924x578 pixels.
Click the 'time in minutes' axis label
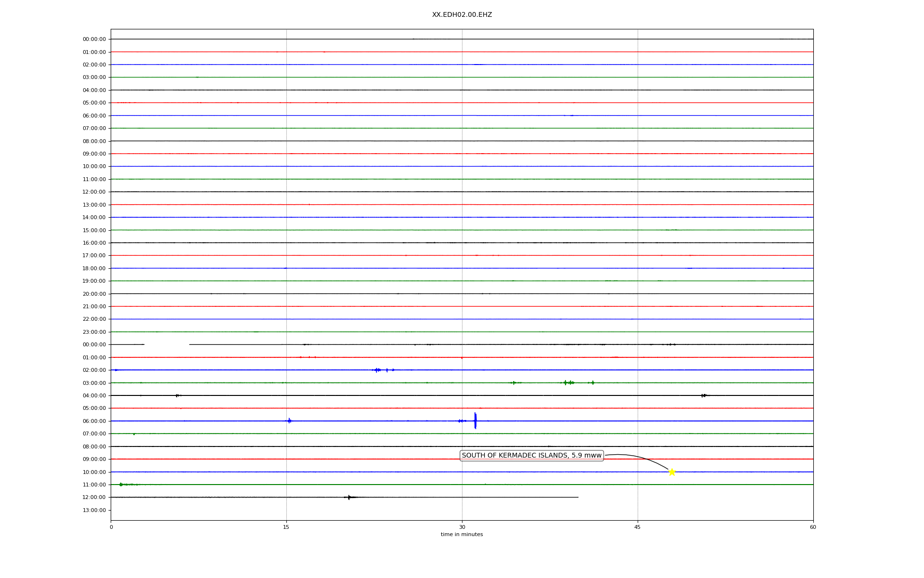coord(462,535)
